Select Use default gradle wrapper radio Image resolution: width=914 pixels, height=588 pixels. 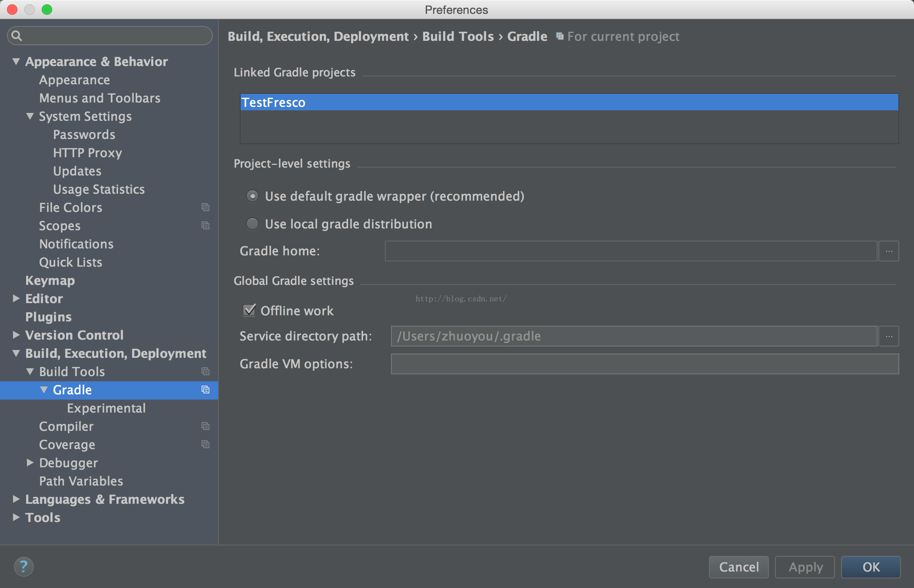(252, 196)
